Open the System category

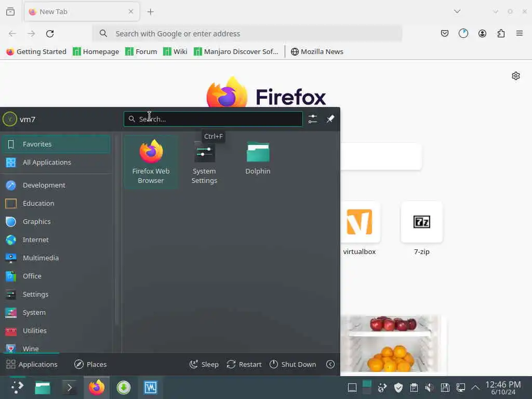click(56, 312)
